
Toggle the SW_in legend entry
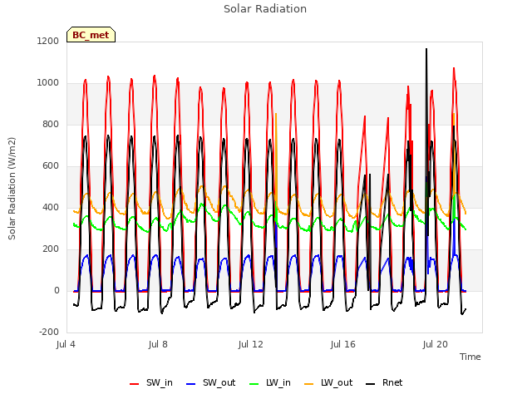pyautogui.click(x=151, y=383)
